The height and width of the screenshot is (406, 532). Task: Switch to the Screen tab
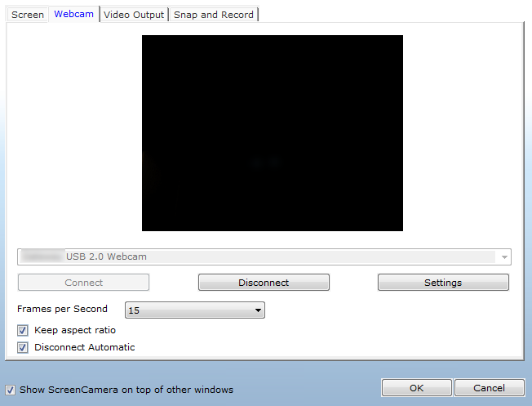coord(28,15)
